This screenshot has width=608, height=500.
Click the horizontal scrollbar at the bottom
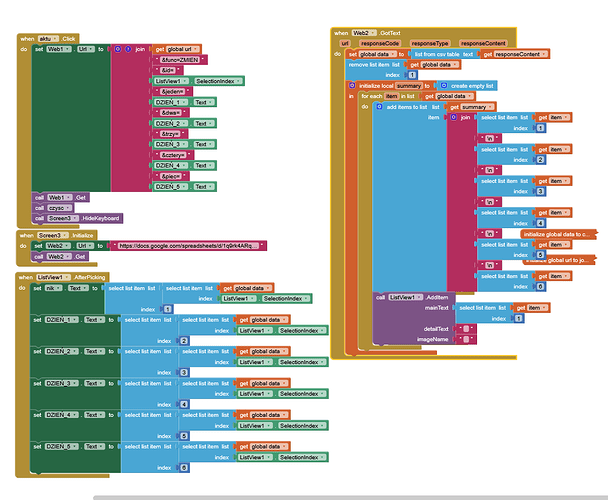(x=350, y=496)
